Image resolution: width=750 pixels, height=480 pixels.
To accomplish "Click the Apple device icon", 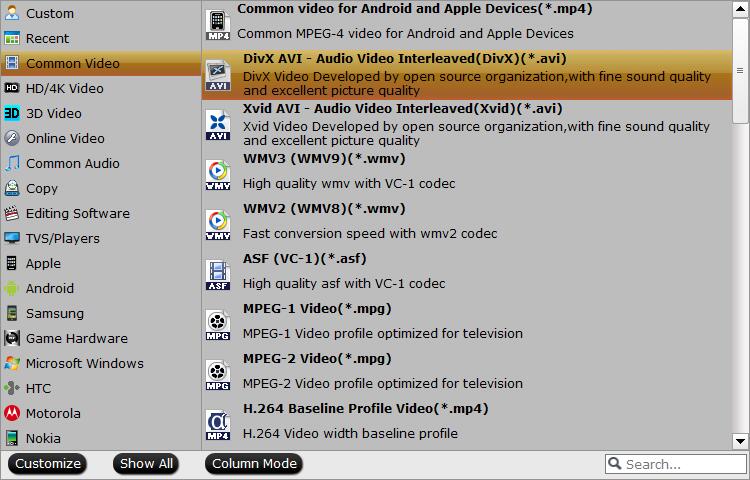I will tap(12, 263).
